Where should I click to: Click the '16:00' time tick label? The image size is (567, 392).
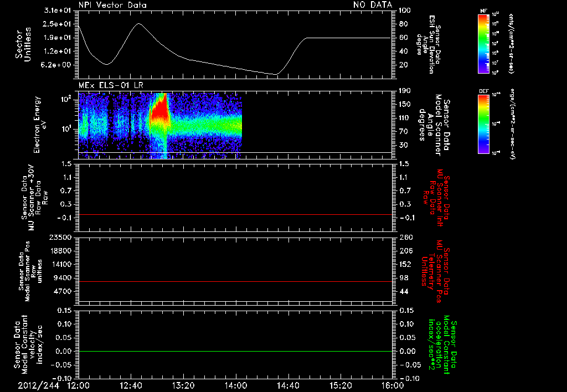[x=393, y=386]
